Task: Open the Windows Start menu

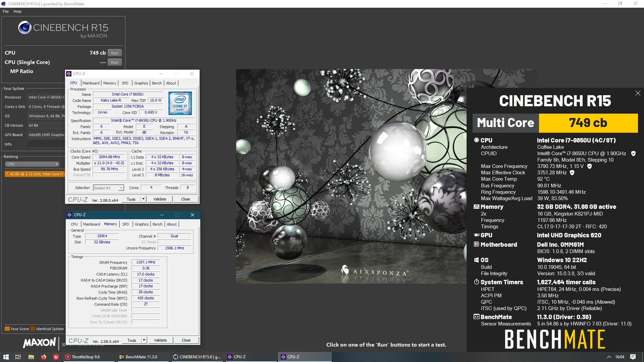Action: [x=6, y=357]
